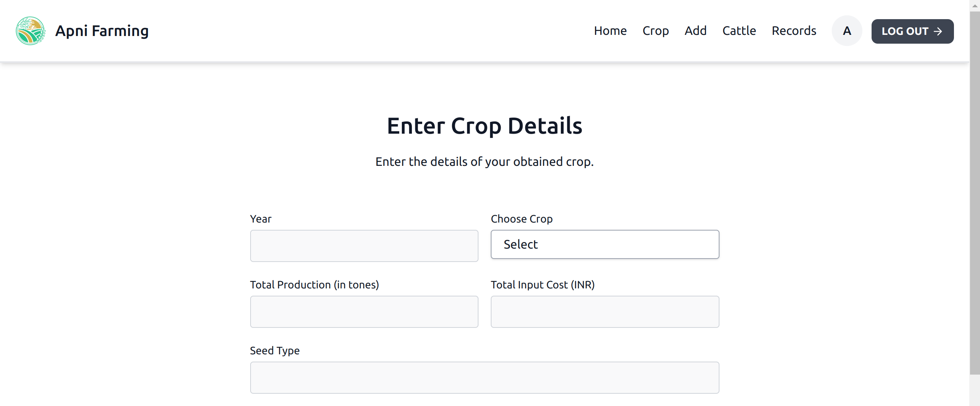Focus the Year input field
The width and height of the screenshot is (980, 406).
tap(364, 246)
